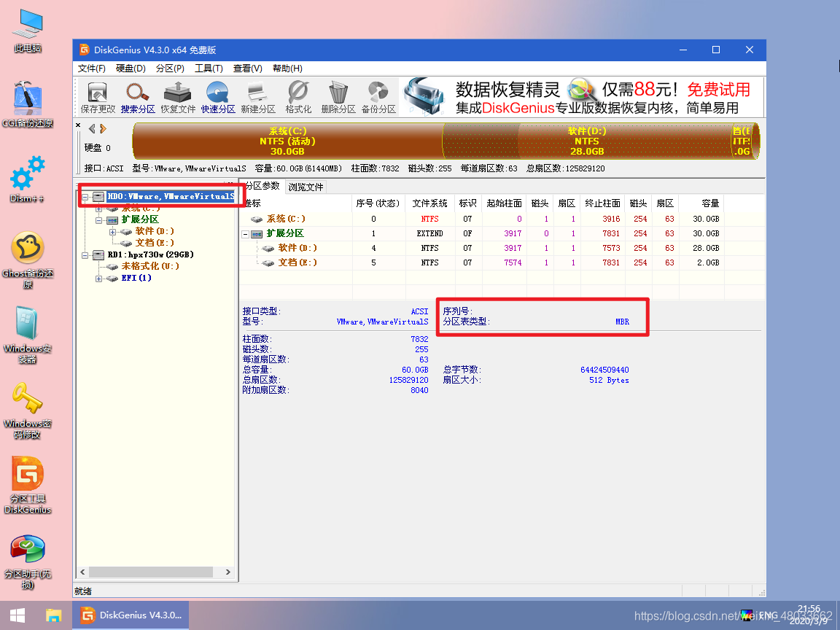This screenshot has height=630, width=840.
Task: Open the 硬盘(D) menu
Action: (131, 69)
